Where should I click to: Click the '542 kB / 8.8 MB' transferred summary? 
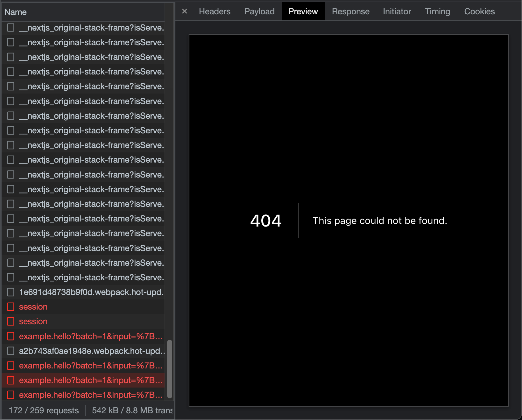pyautogui.click(x=132, y=410)
